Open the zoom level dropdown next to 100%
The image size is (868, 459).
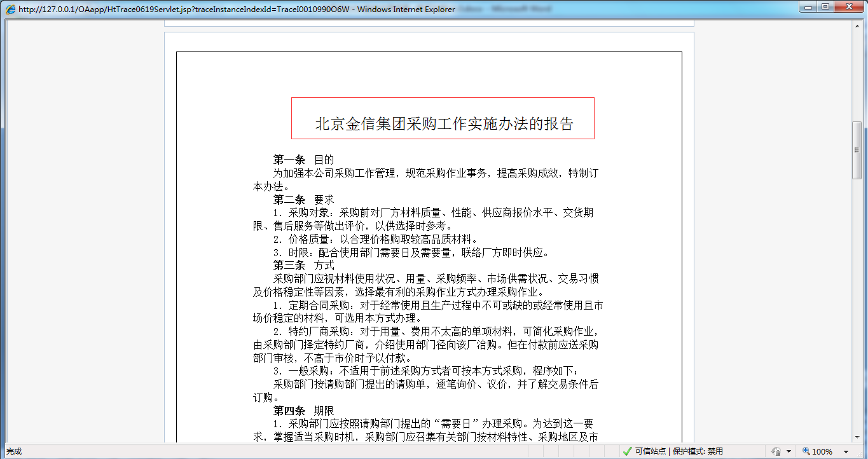(846, 451)
